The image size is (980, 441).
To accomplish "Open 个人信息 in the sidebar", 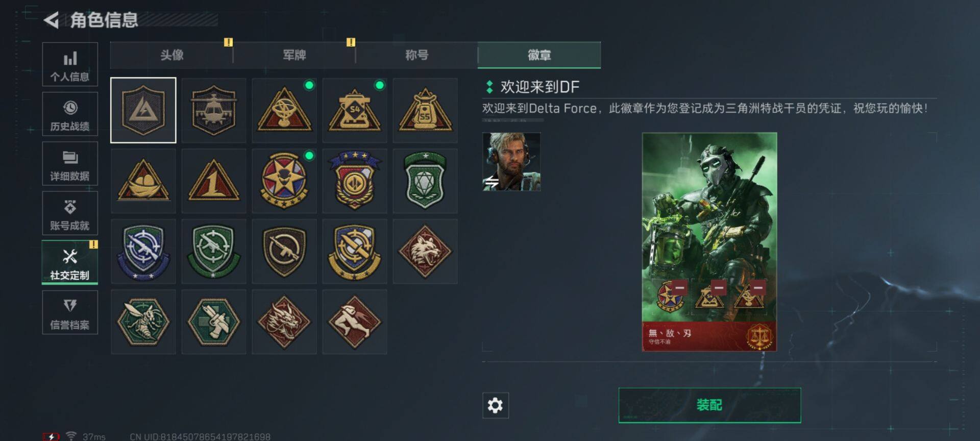I will [70, 65].
